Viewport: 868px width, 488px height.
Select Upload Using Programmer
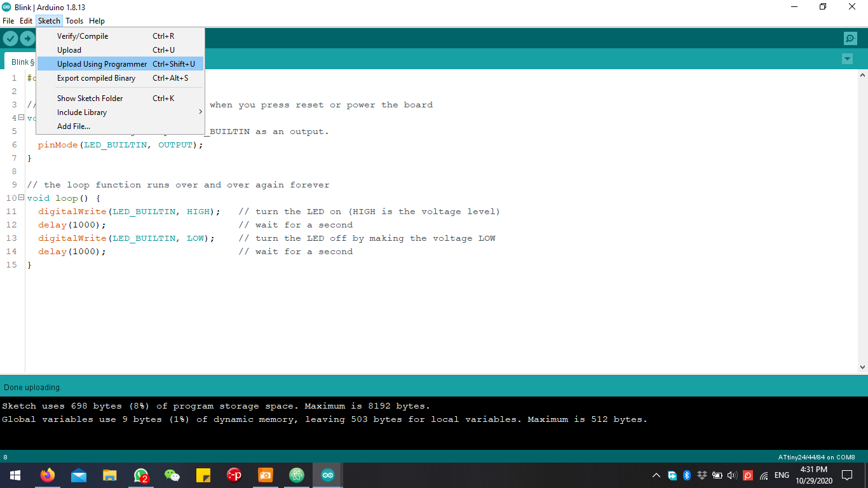pos(121,64)
